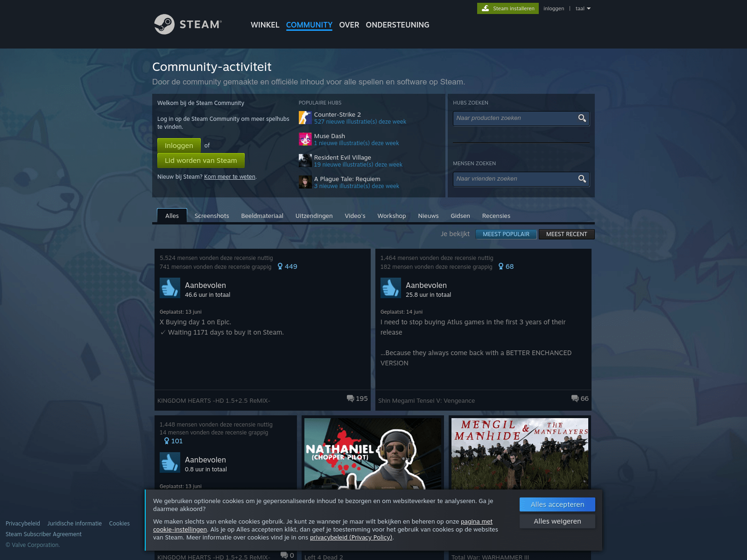Switch to the Video's tab
Screen dimensions: 747x560
click(355, 216)
